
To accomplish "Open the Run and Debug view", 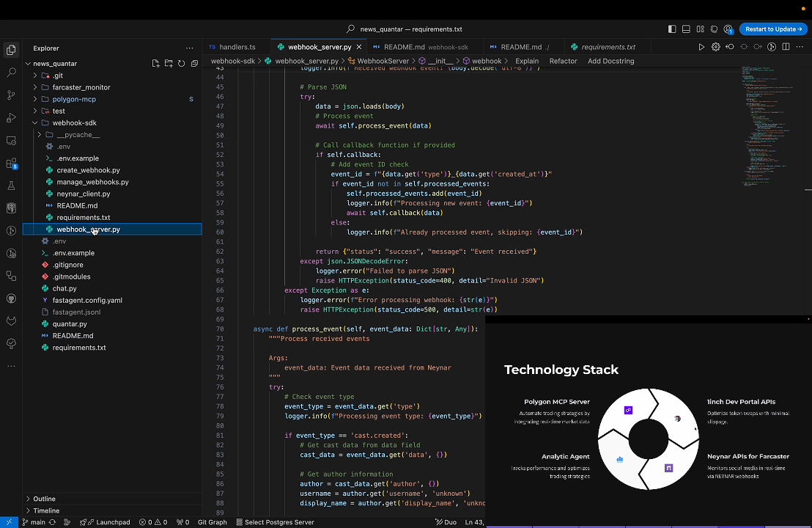I will (x=11, y=118).
